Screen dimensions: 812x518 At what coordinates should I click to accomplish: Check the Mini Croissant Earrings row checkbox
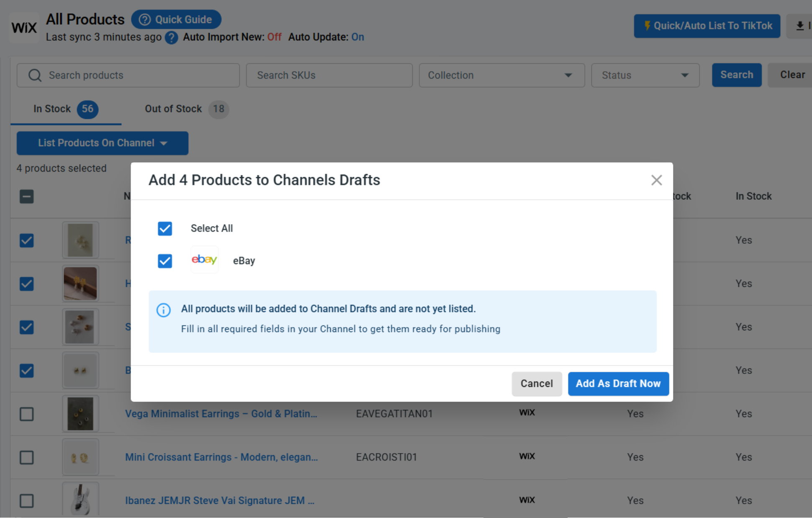click(27, 457)
